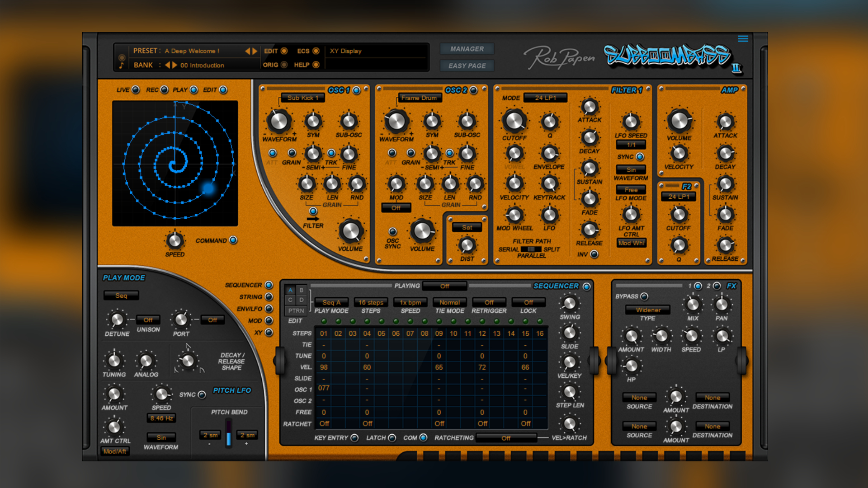Open the Sin LFO waveform selector in Filter 1
868x488 pixels.
pyautogui.click(x=631, y=169)
